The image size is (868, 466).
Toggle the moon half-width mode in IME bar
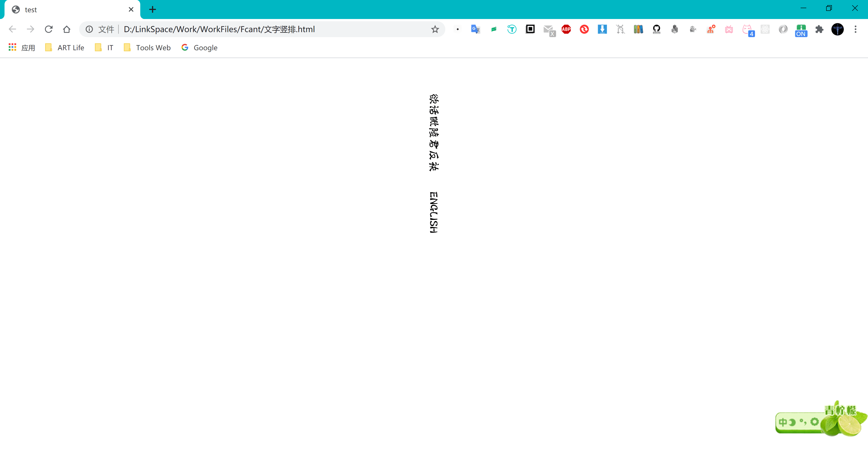click(792, 422)
